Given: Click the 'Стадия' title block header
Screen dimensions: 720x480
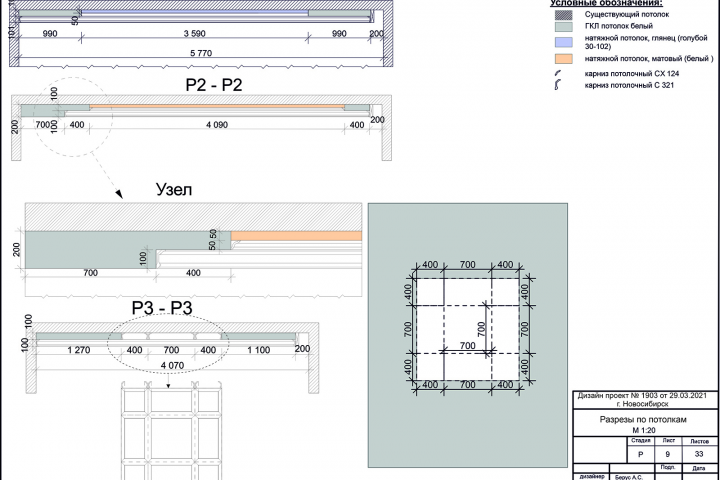Looking at the screenshot, I should [640, 440].
